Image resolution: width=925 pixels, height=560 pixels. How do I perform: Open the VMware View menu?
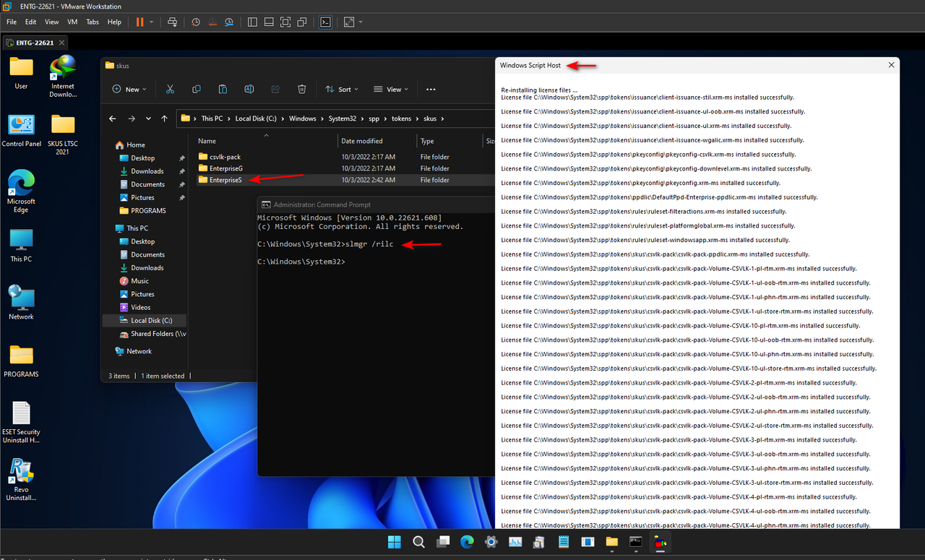click(x=52, y=22)
